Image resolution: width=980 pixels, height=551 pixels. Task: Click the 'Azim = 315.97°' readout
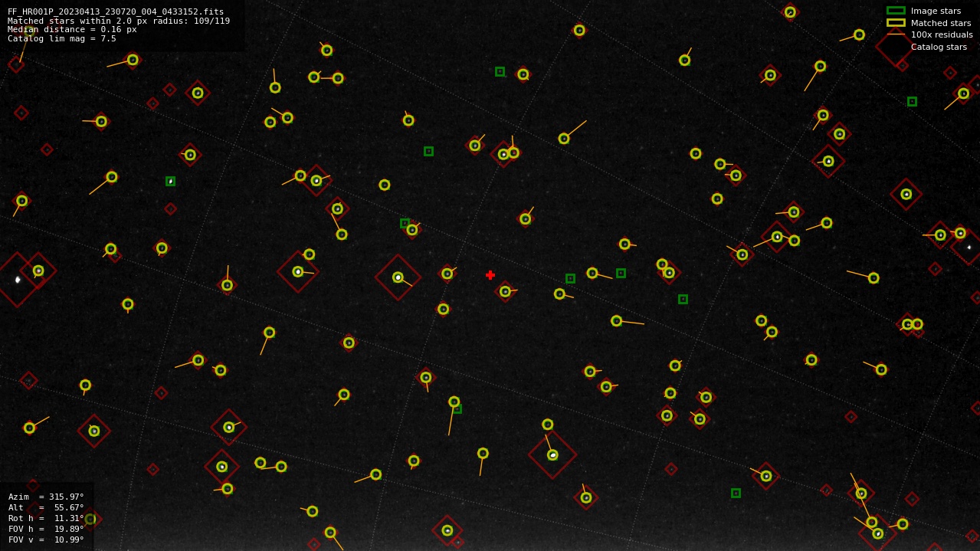pyautogui.click(x=46, y=497)
